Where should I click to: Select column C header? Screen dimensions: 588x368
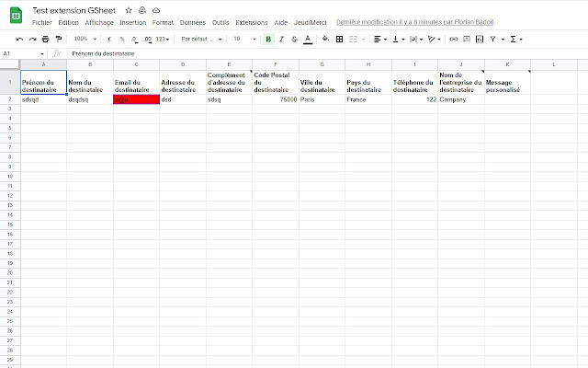(x=137, y=64)
